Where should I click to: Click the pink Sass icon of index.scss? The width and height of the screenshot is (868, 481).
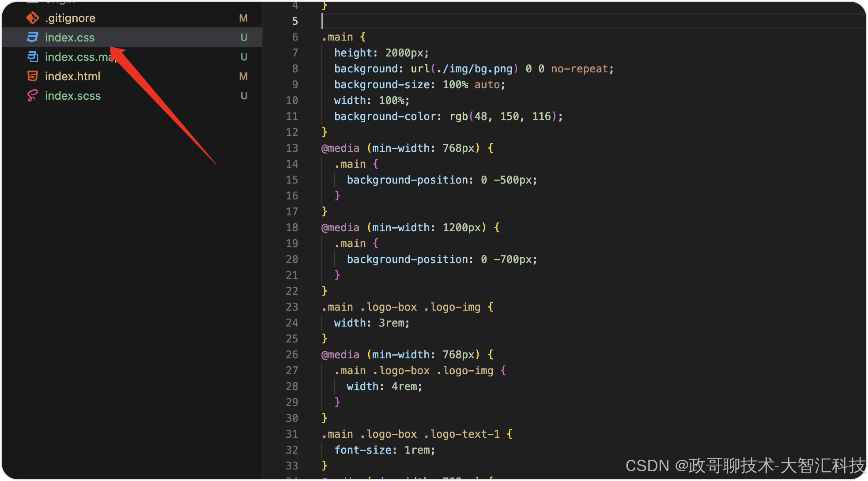(33, 96)
